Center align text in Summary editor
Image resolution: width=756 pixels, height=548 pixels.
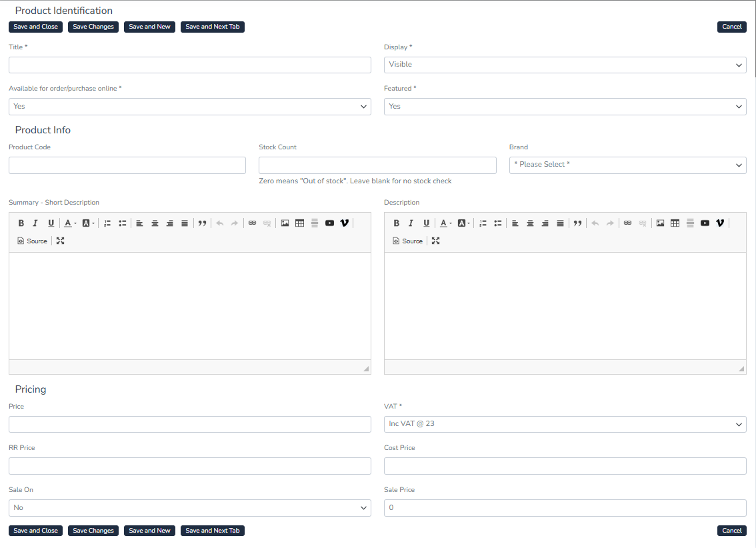coord(155,223)
